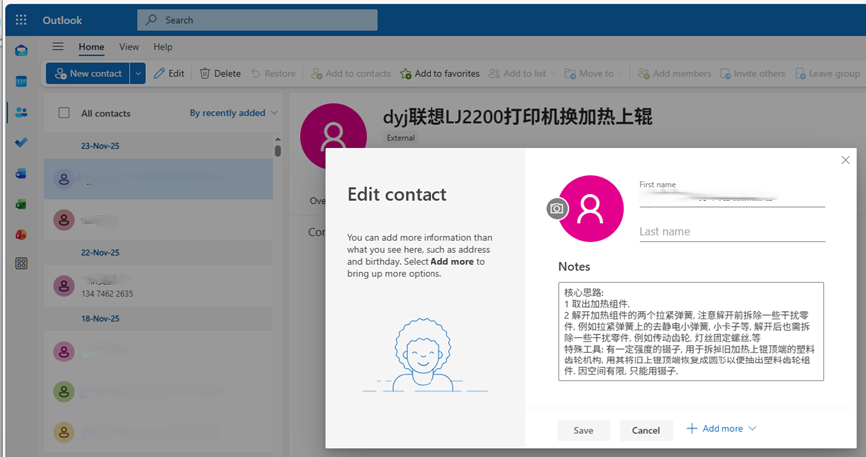
Task: Open Calendar from the left sidebar
Action: click(21, 82)
